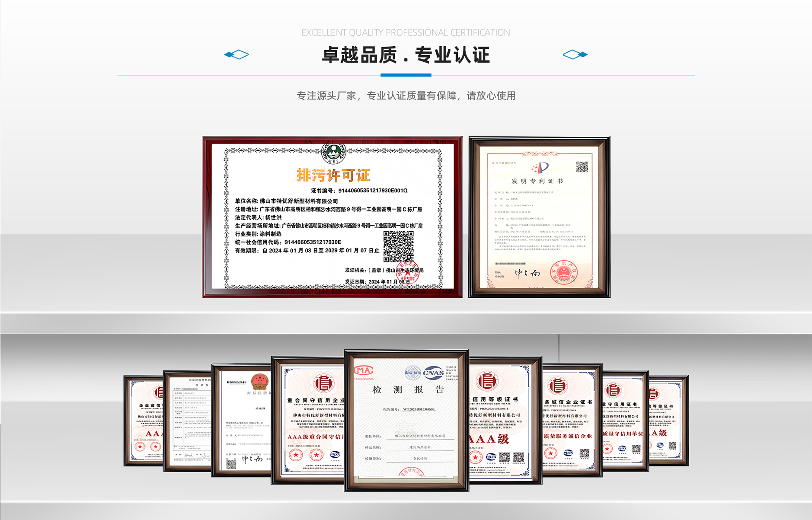Click the left blue diamond ornament icon
This screenshot has width=812, height=520.
pos(237,54)
